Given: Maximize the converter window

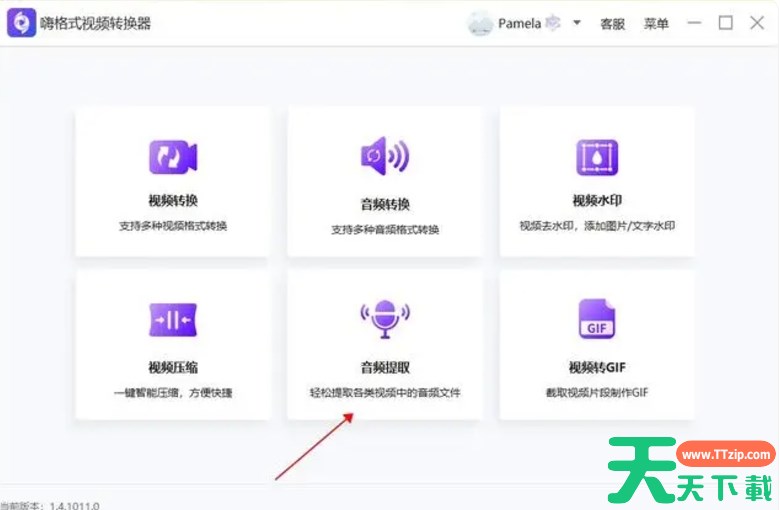Looking at the screenshot, I should coord(725,23).
